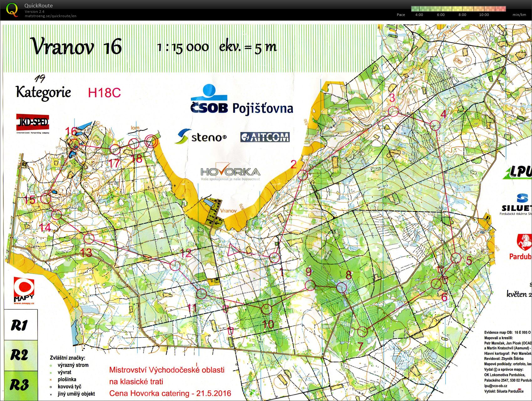Click control circle 3 on the map
Image resolution: width=532 pixels, height=401 pixels.
394,111
